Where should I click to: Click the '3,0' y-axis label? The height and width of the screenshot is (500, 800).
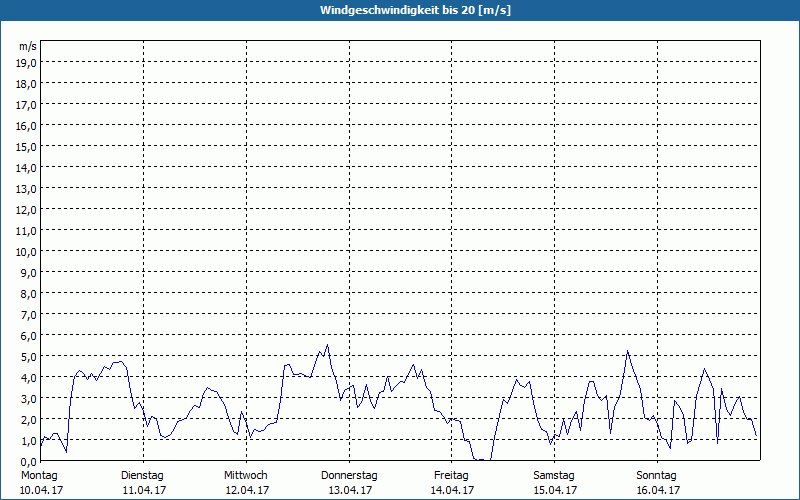30,399
